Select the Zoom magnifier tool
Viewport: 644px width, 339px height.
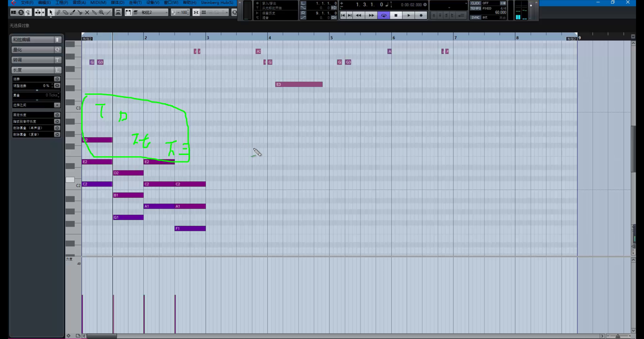point(101,12)
